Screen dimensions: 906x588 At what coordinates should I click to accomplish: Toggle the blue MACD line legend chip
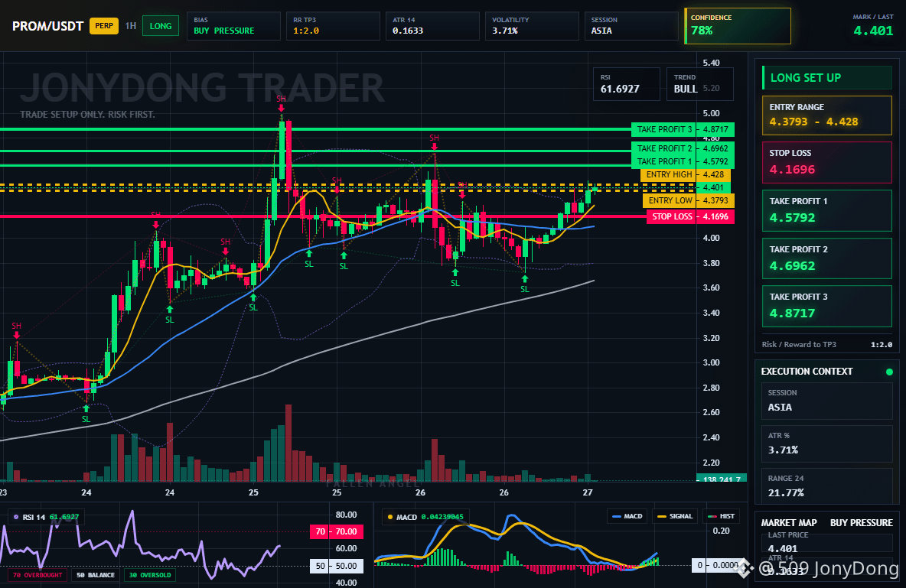(x=627, y=516)
